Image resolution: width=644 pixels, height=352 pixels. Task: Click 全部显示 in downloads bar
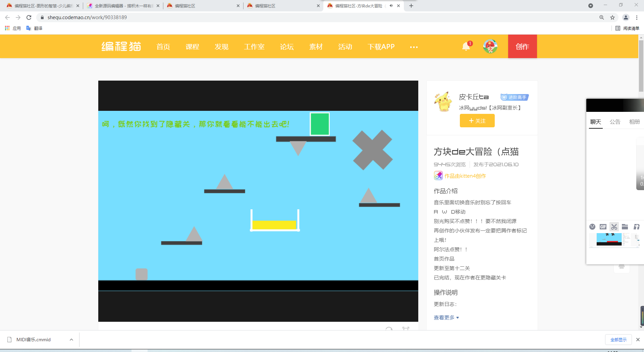tap(619, 340)
